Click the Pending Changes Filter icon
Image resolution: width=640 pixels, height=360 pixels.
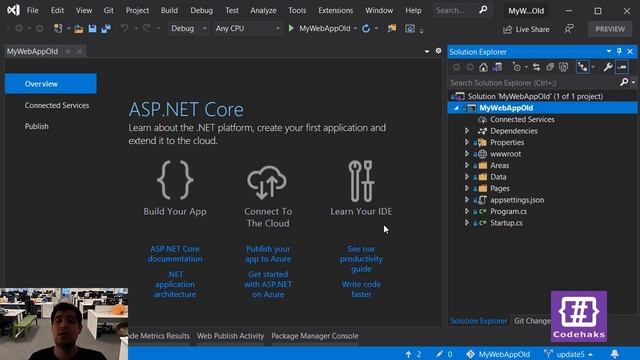click(517, 67)
